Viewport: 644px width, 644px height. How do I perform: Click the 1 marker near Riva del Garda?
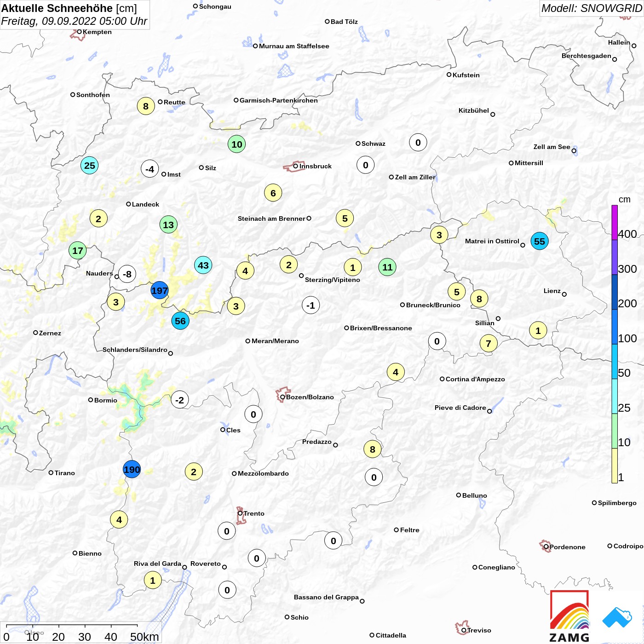pos(153,580)
